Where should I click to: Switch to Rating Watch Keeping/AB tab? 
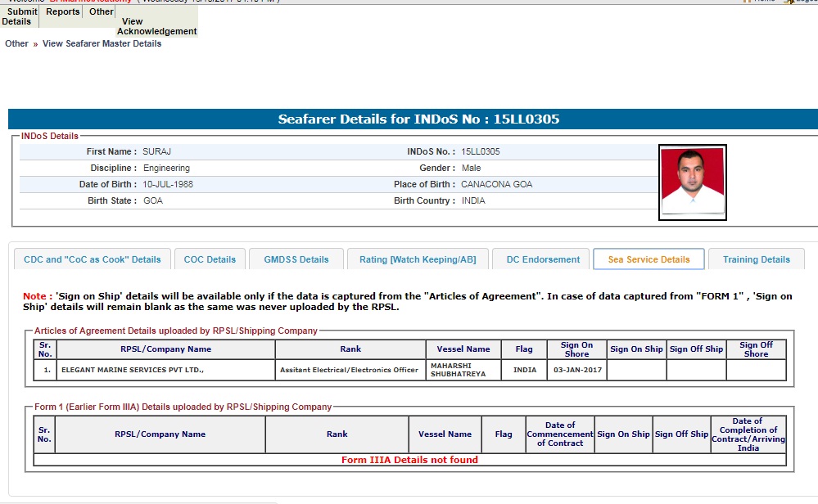pos(418,259)
